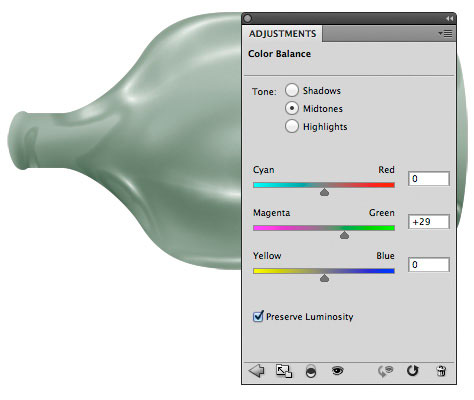Image resolution: width=474 pixels, height=400 pixels.
Task: Reset adjustment to defaults icon
Action: (x=413, y=371)
